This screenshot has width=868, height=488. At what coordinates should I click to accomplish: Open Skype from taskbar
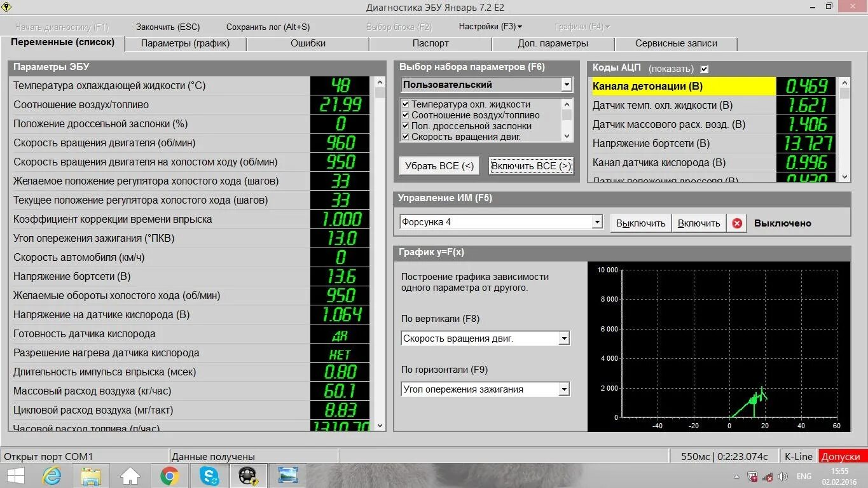coord(209,476)
